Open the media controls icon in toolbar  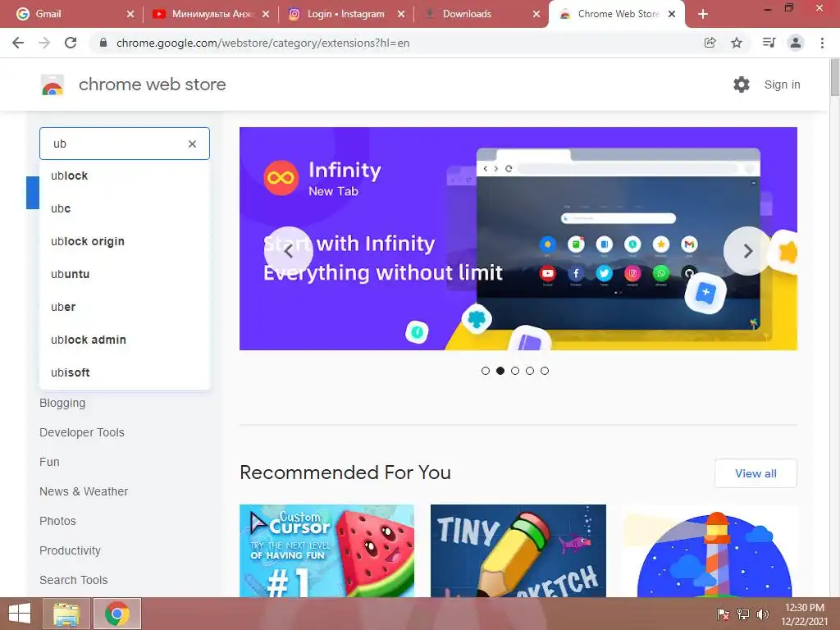tap(769, 43)
